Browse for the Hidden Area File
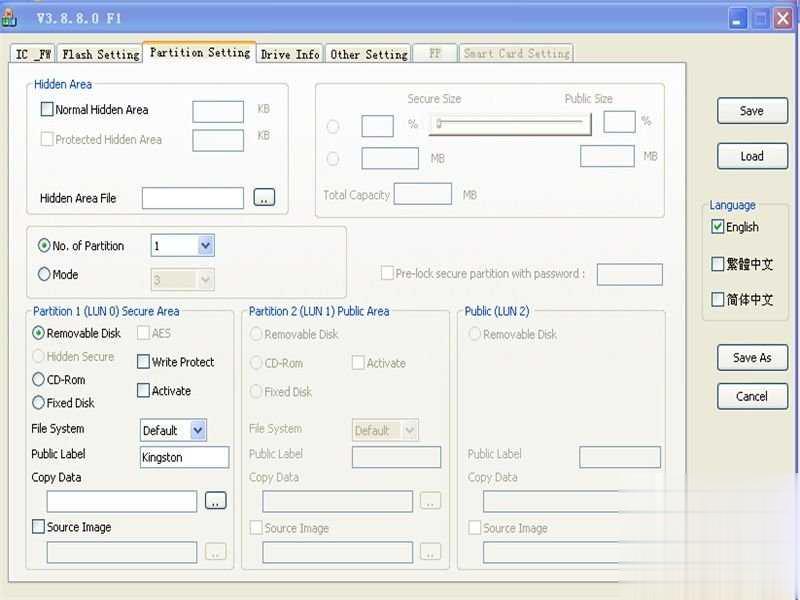The height and width of the screenshot is (600, 800). 264,197
